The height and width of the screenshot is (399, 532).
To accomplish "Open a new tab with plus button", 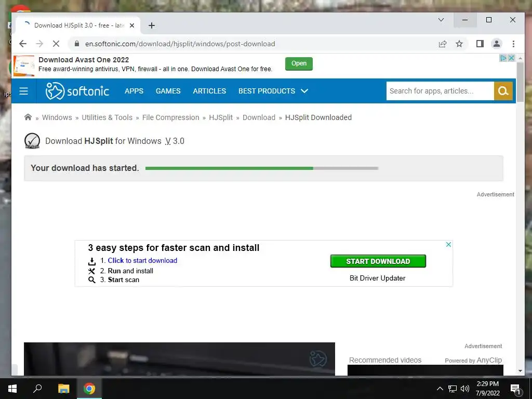I will coord(152,25).
